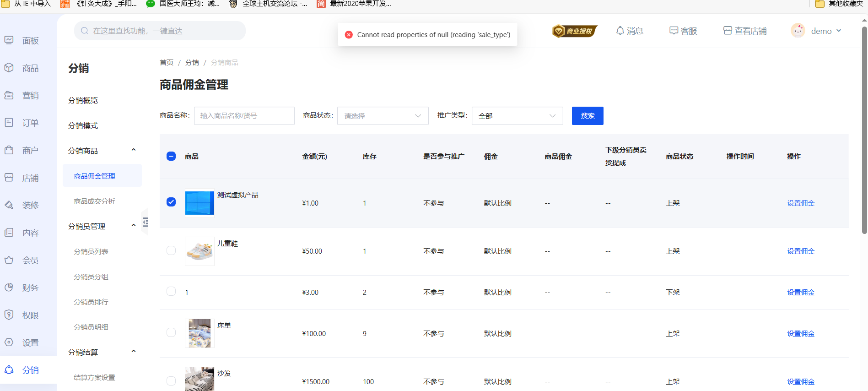Select 商品佣金管理 submenu item
Image resolution: width=868 pixels, height=391 pixels.
pyautogui.click(x=102, y=176)
